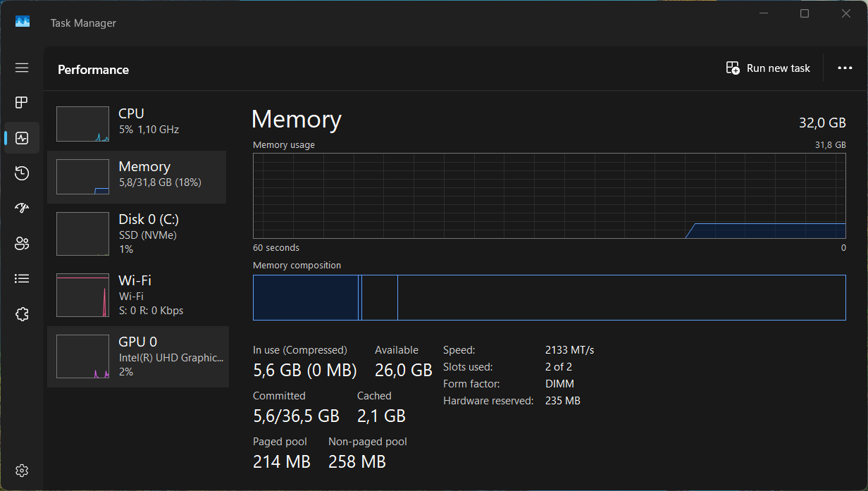Screen dimensions: 868x491
Task: Click the Intel(R) UHD Graphics label
Action: coord(171,358)
